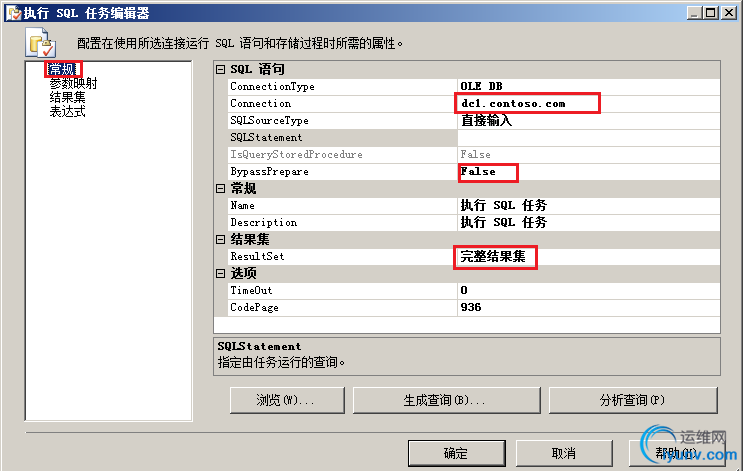This screenshot has width=743, height=471.
Task: Click the 生成查询(B)... button
Action: 446,400
